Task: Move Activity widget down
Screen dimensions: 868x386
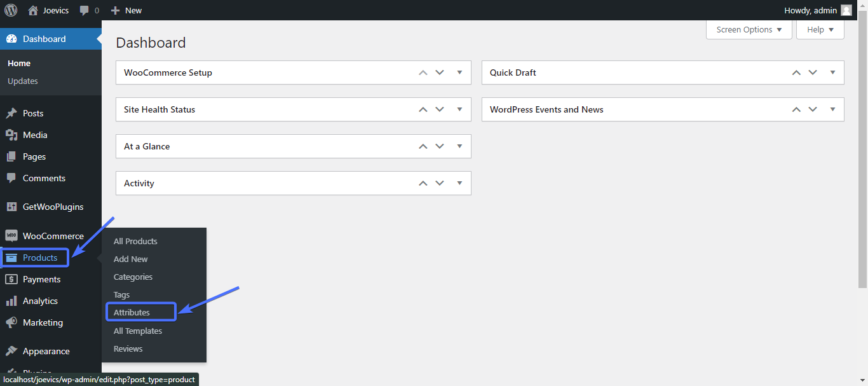Action: click(x=440, y=183)
